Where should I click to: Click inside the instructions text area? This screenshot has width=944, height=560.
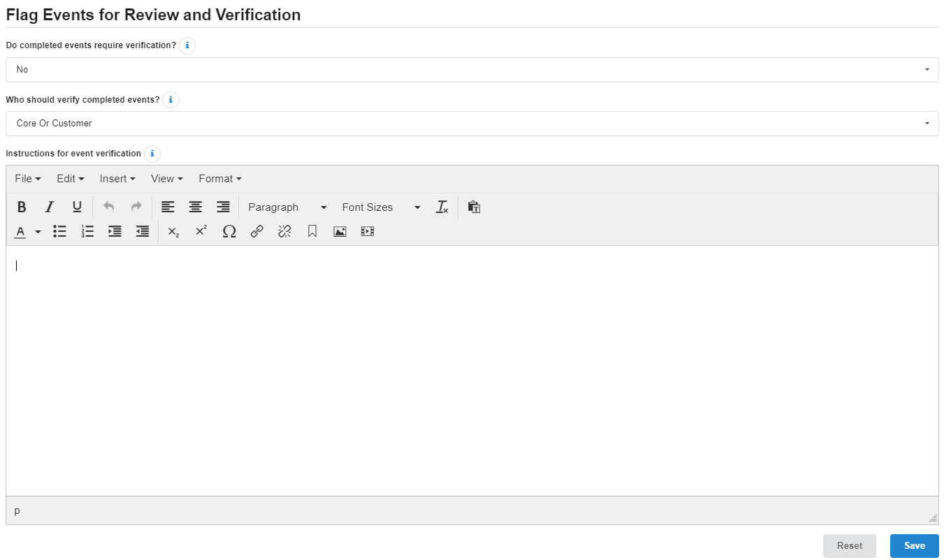(472, 370)
